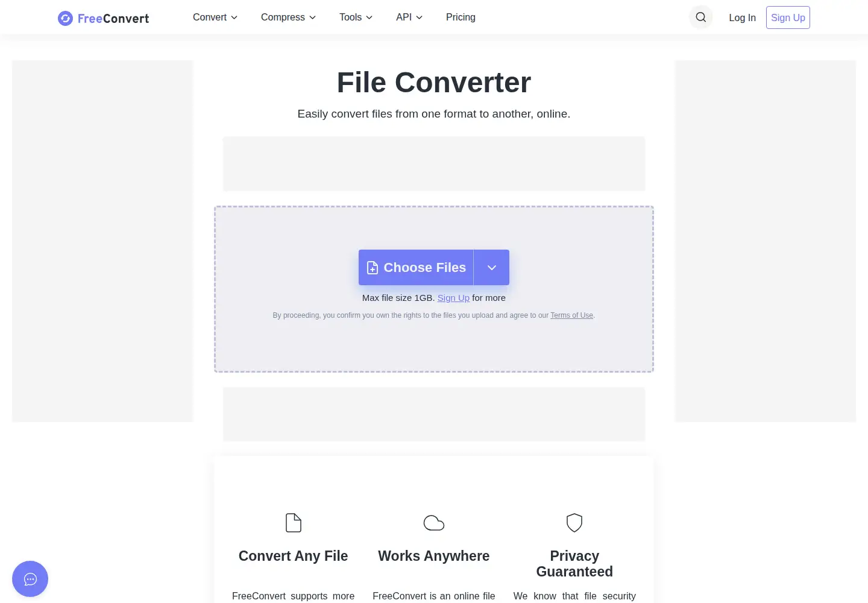The image size is (868, 603).
Task: Open the search magnifier icon
Action: point(700,17)
